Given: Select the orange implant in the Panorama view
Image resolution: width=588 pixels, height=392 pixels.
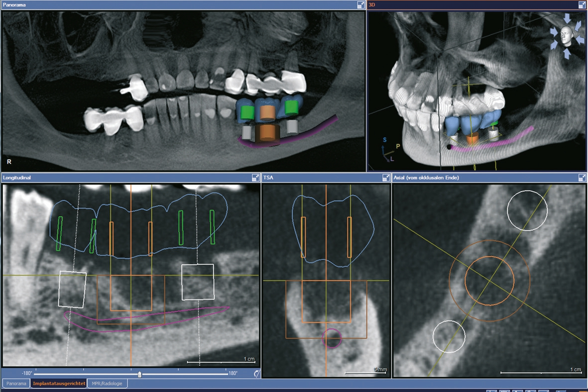Looking at the screenshot, I should tap(268, 133).
